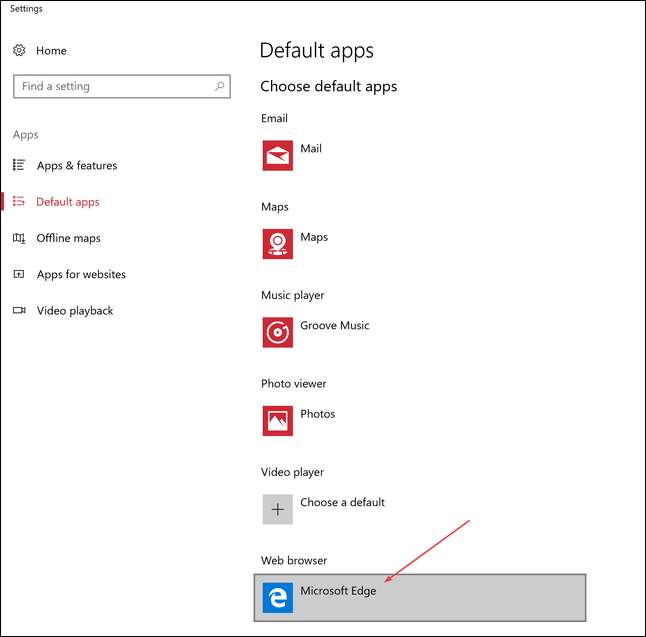
Task: Select Default apps in the sidebar
Action: pos(67,202)
